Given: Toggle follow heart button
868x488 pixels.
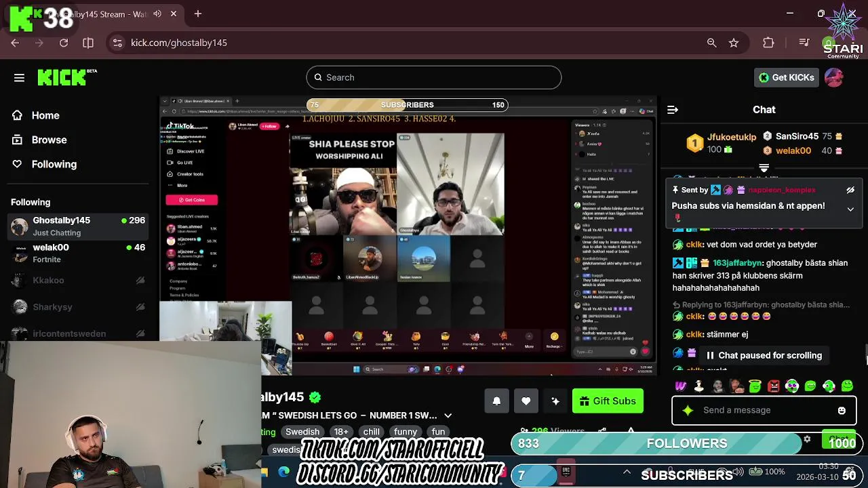Looking at the screenshot, I should 526,401.
